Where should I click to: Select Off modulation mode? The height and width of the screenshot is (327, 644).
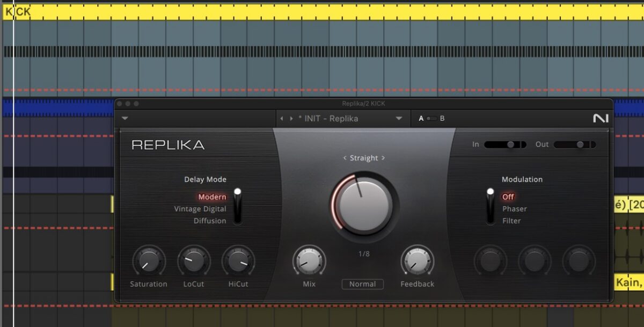(x=508, y=197)
